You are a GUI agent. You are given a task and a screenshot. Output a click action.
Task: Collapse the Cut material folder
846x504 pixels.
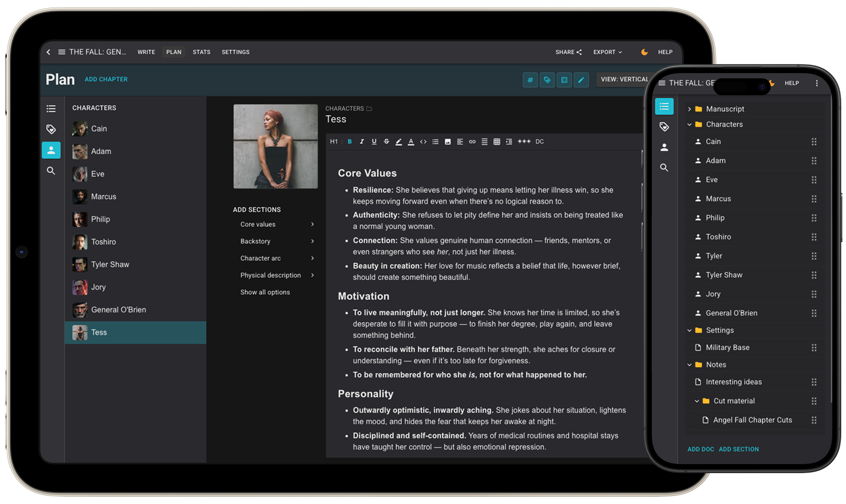coord(697,401)
